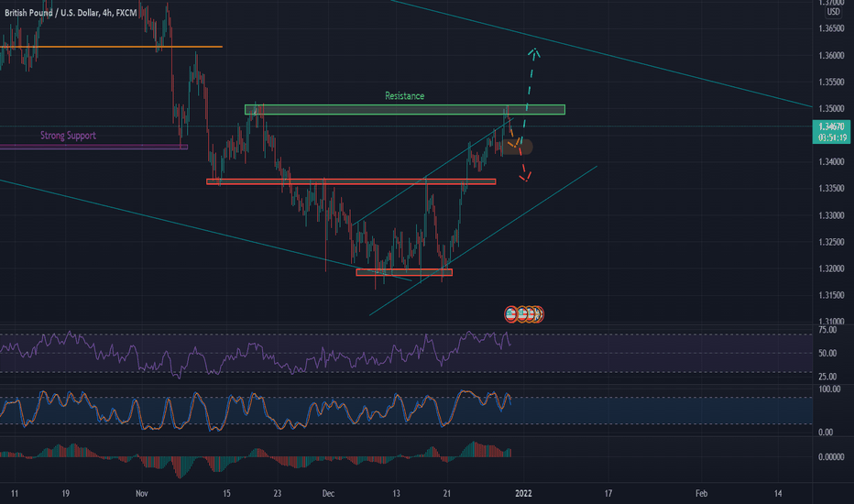Click the 1.36500 price axis label
Image resolution: width=854 pixels, height=504 pixels.
point(831,28)
